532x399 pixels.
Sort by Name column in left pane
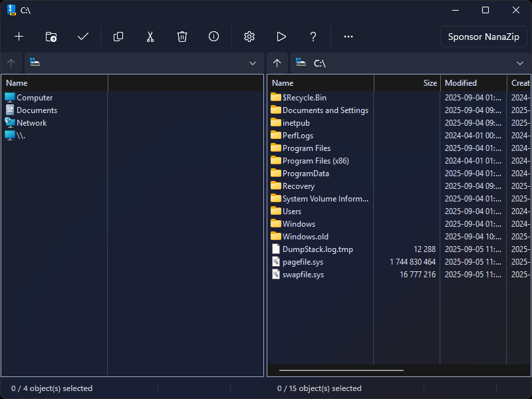pos(55,83)
